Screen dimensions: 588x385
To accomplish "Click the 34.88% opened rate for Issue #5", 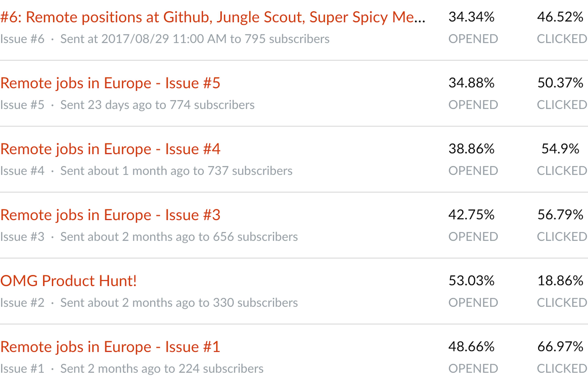I will click(471, 83).
